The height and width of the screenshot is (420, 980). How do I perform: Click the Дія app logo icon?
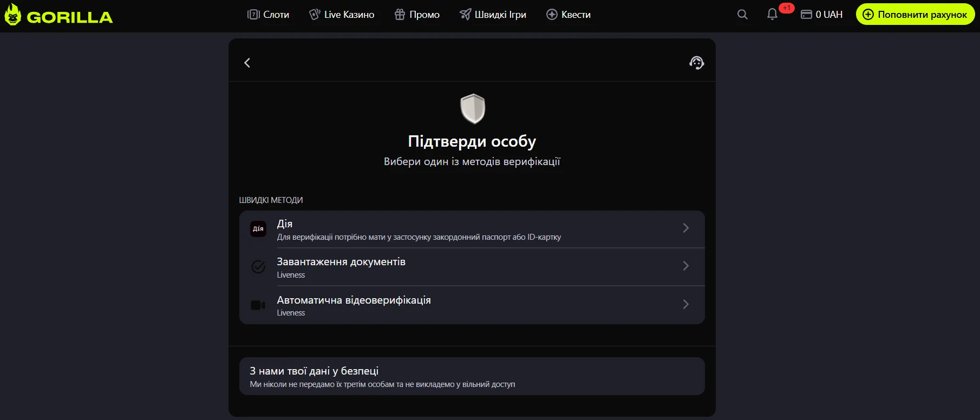pyautogui.click(x=258, y=229)
